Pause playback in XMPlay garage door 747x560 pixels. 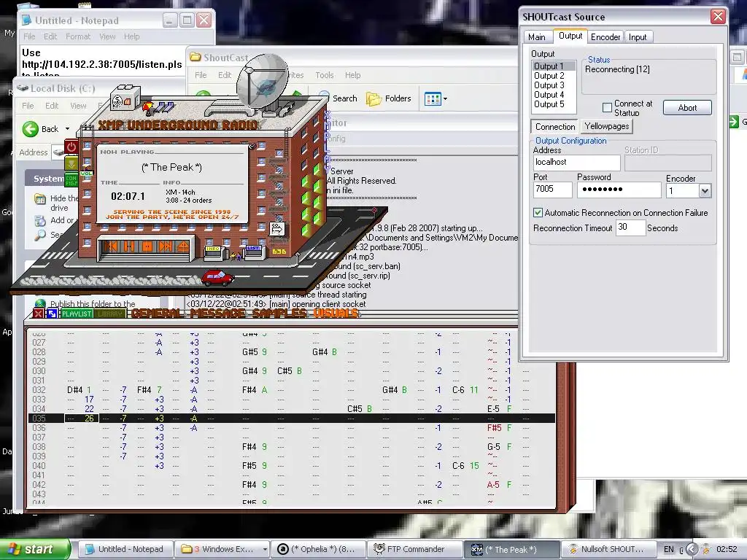pos(129,246)
